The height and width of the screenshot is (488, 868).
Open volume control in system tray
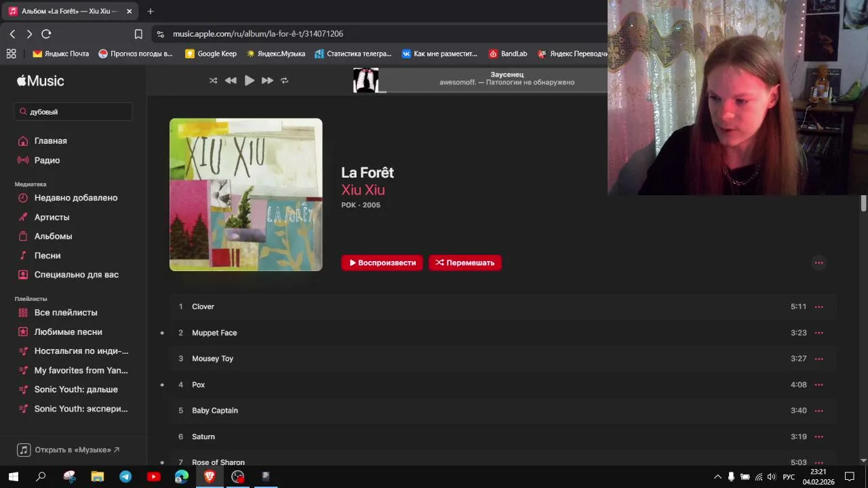tap(772, 477)
